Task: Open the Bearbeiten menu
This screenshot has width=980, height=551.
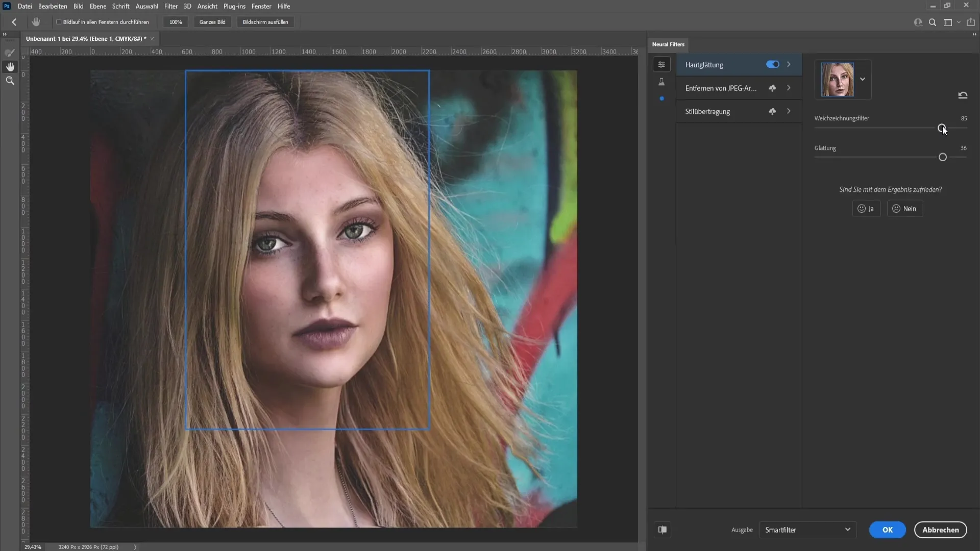Action: (53, 6)
